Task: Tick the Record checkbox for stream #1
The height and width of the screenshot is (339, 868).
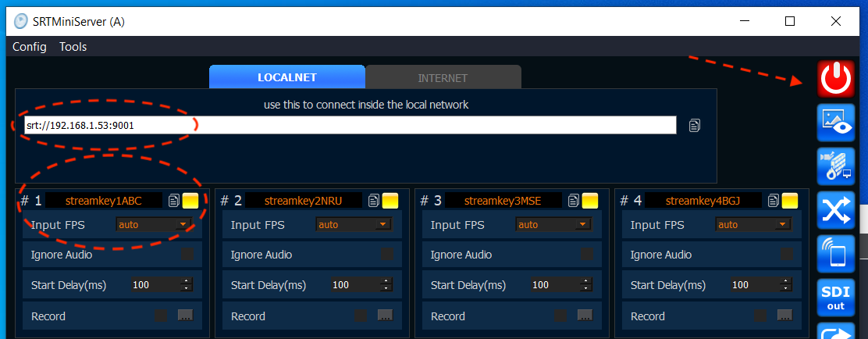Action: click(161, 316)
